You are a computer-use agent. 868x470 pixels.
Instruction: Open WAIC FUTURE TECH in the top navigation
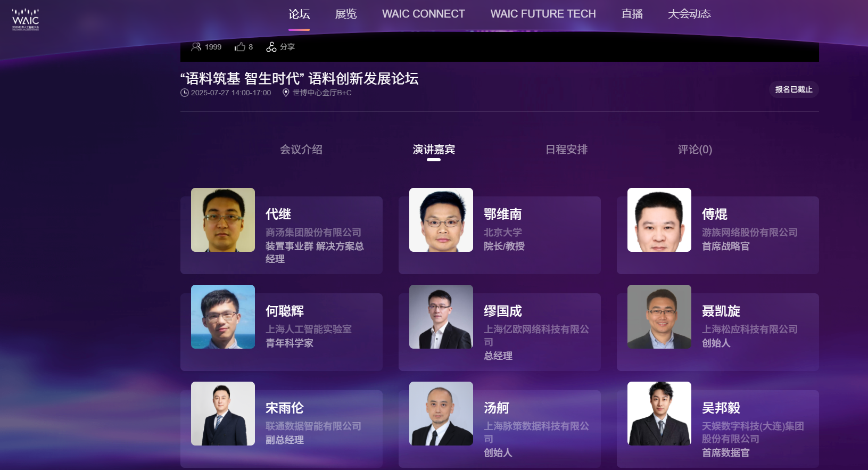pyautogui.click(x=543, y=14)
